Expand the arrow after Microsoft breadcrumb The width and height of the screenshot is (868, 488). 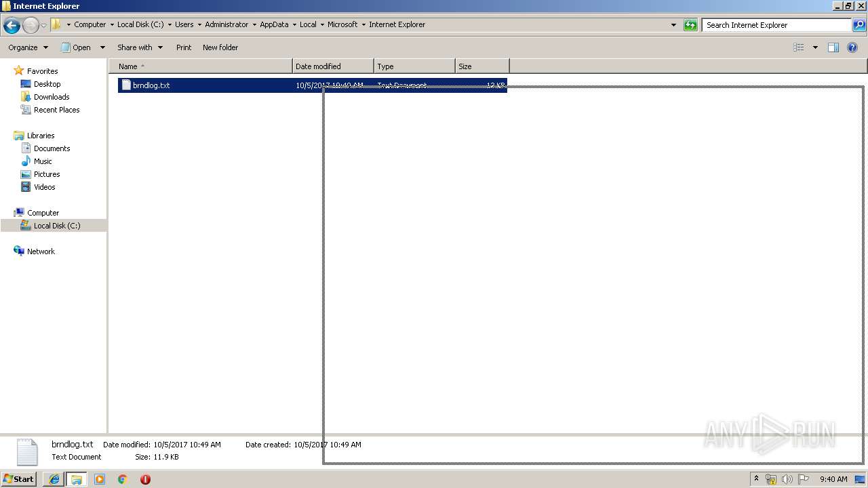coord(363,24)
